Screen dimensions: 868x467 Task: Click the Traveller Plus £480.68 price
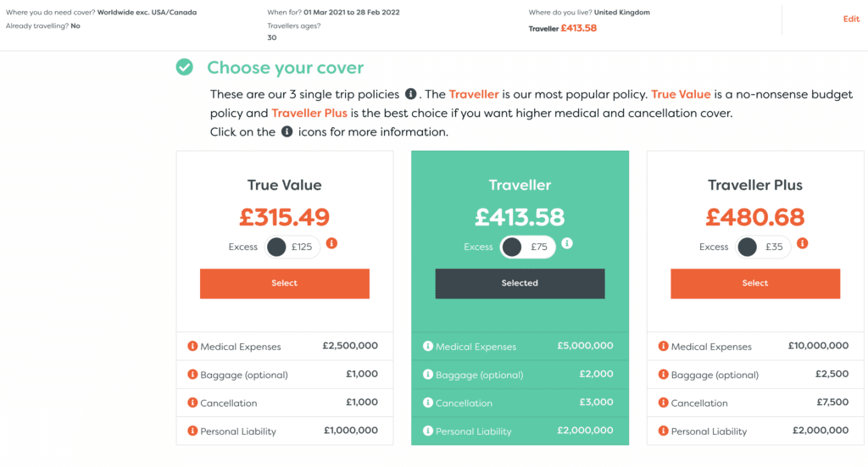click(x=755, y=217)
